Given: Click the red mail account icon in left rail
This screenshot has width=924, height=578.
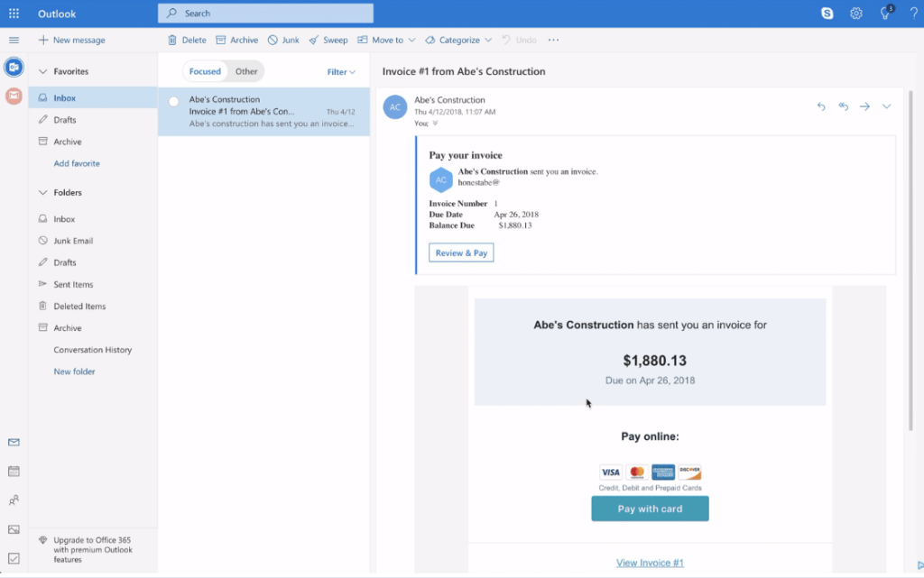Looking at the screenshot, I should pos(14,96).
